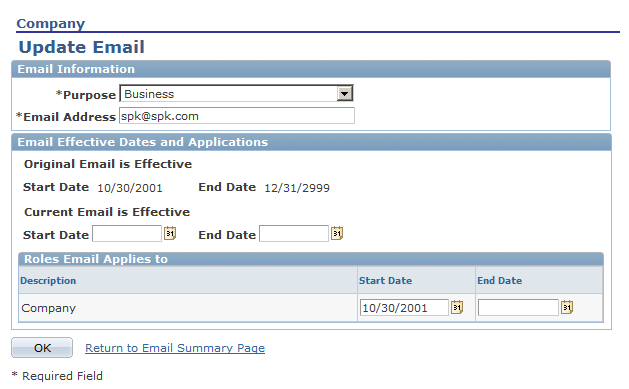Open calendar for Company role Start Date
The width and height of the screenshot is (629, 389).
coord(457,308)
